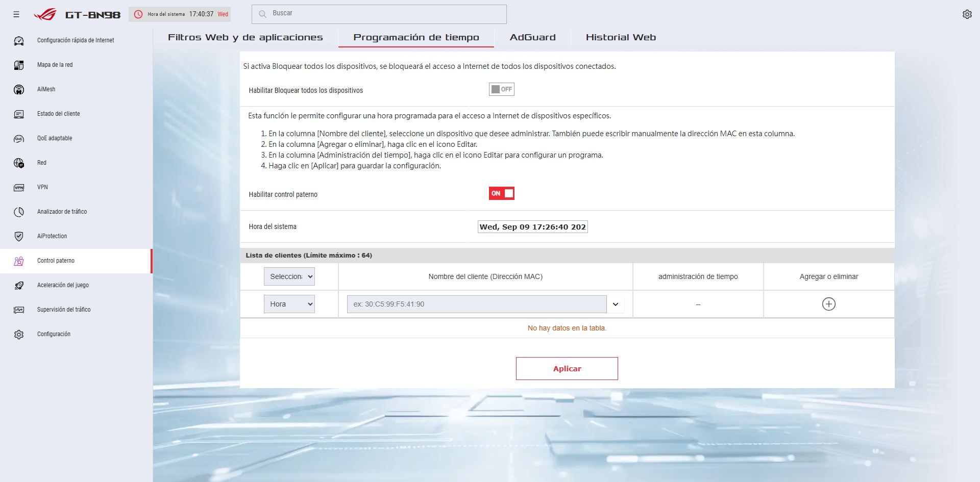Click the Buscar search field
Image resolution: width=980 pixels, height=482 pixels.
[x=379, y=14]
